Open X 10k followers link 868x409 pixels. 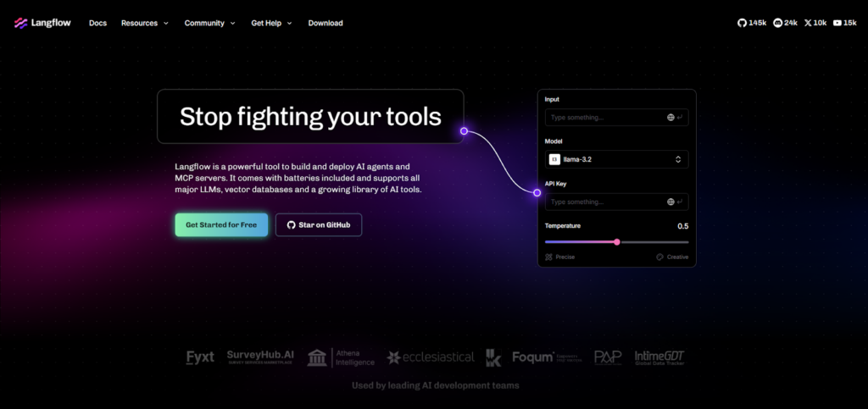815,23
